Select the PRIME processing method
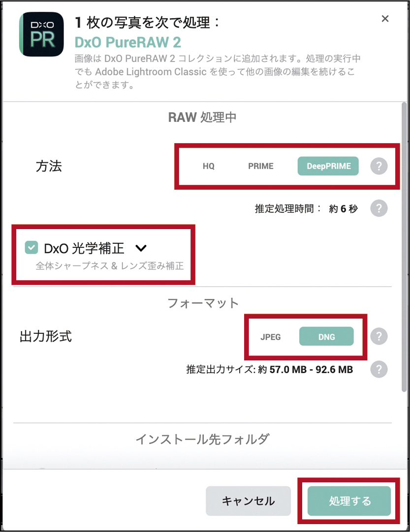Image resolution: width=410 pixels, height=532 pixels. pos(260,166)
